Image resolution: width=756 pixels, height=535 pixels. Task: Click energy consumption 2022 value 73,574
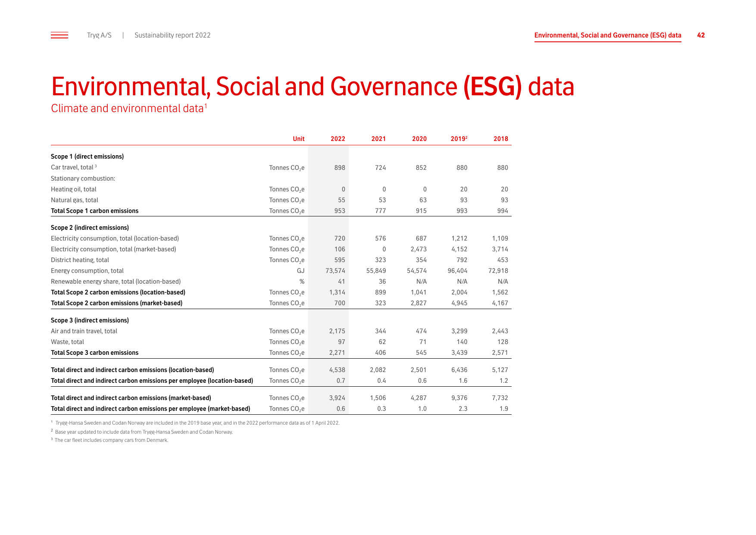(x=335, y=271)
